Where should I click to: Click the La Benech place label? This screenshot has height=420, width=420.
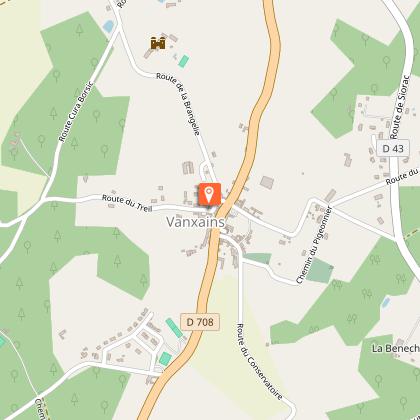(x=396, y=348)
